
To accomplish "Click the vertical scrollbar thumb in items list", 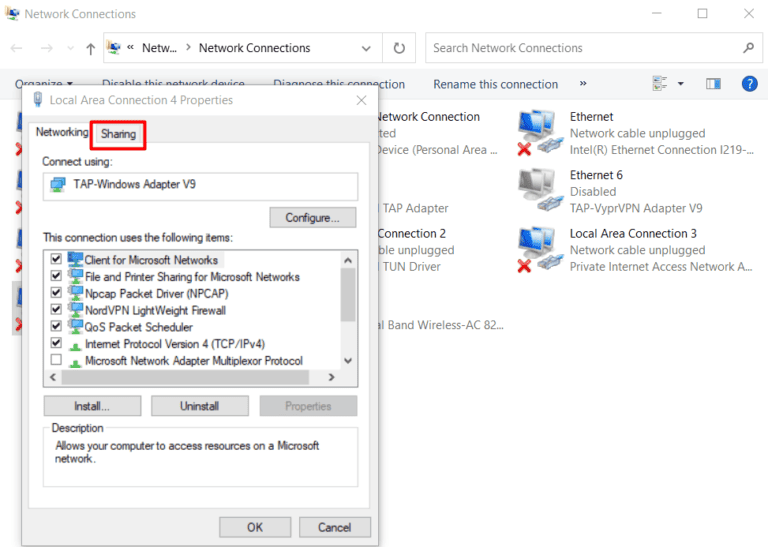I will click(x=348, y=295).
